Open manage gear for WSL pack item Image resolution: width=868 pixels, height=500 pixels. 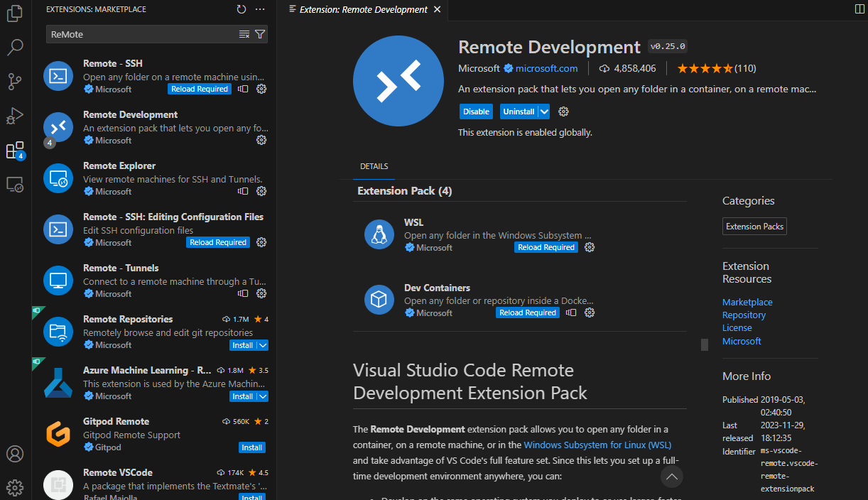(590, 247)
